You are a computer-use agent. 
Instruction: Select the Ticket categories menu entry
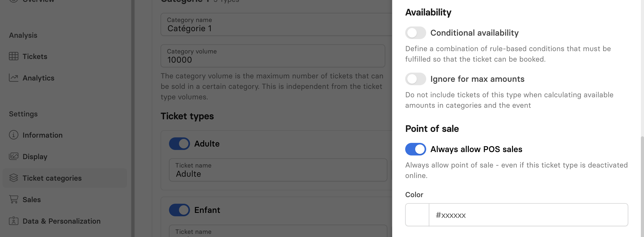(52, 178)
